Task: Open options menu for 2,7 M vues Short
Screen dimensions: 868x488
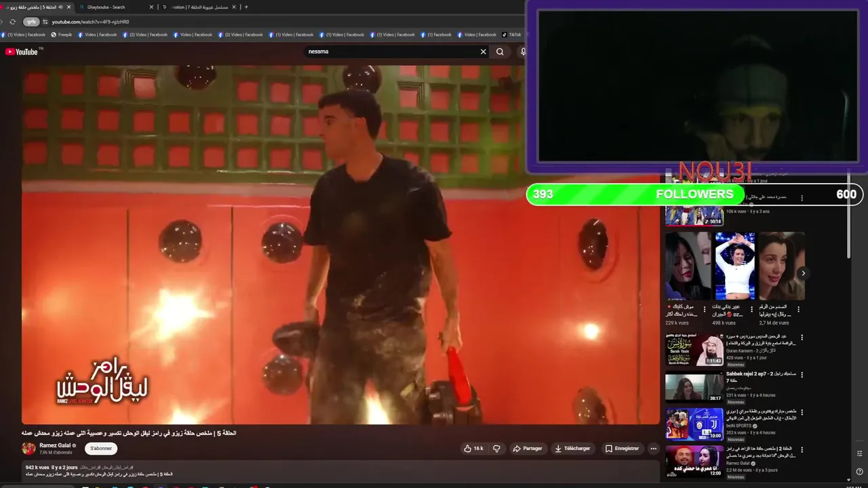Action: tap(798, 309)
